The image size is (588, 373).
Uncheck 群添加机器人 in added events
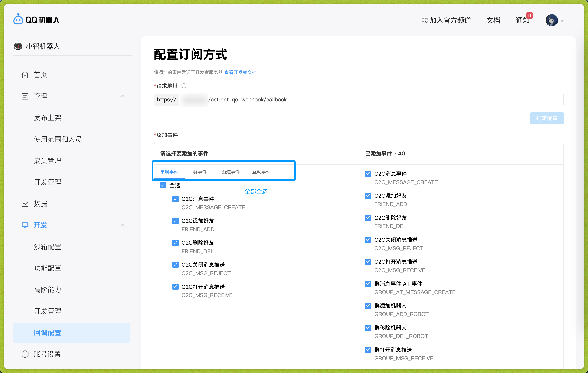click(368, 306)
